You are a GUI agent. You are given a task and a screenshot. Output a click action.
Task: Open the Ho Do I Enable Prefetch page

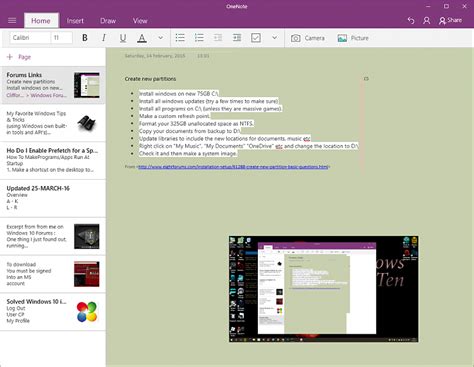tap(53, 160)
